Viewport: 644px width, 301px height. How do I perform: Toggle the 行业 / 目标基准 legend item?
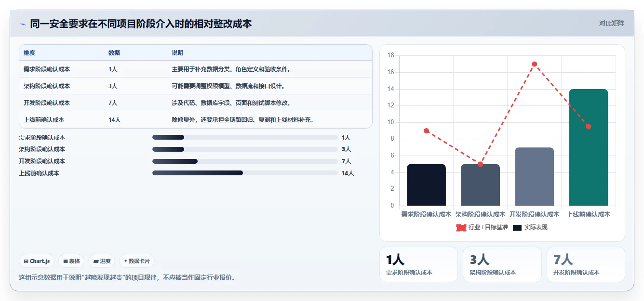coord(482,227)
